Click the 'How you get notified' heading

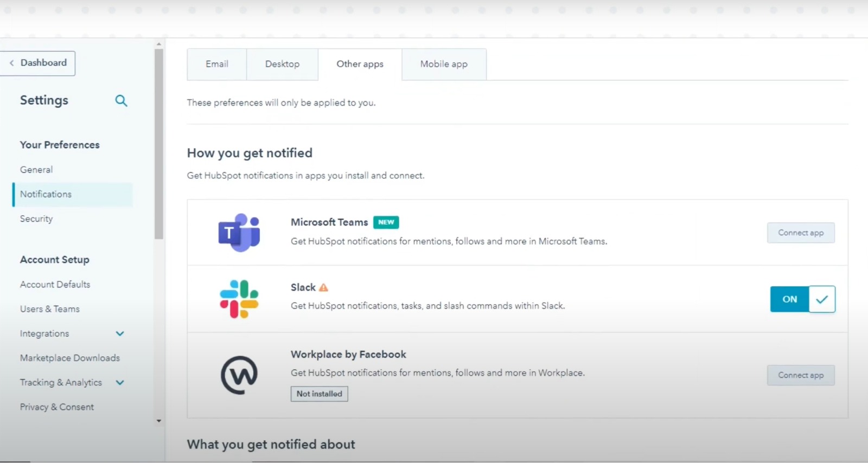click(250, 153)
